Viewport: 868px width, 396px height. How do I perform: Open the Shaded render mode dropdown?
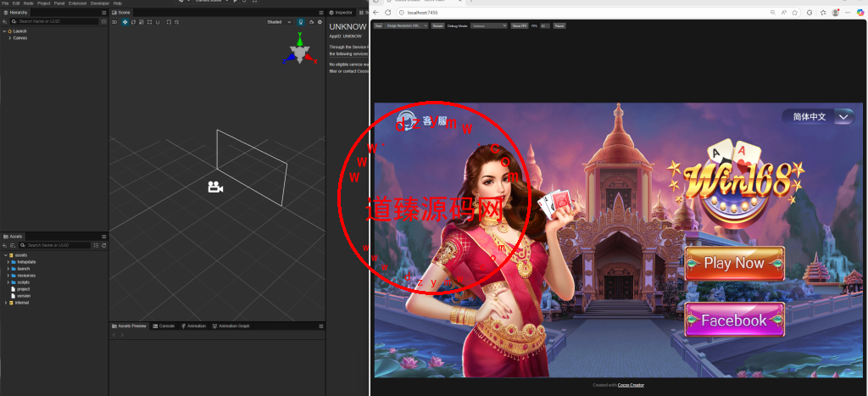coord(280,22)
